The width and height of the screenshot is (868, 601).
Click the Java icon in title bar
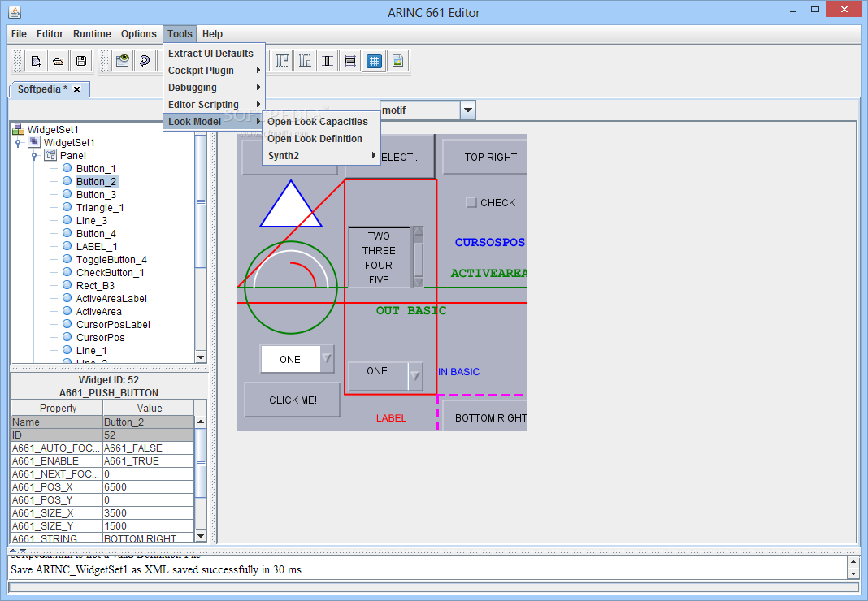[x=15, y=11]
